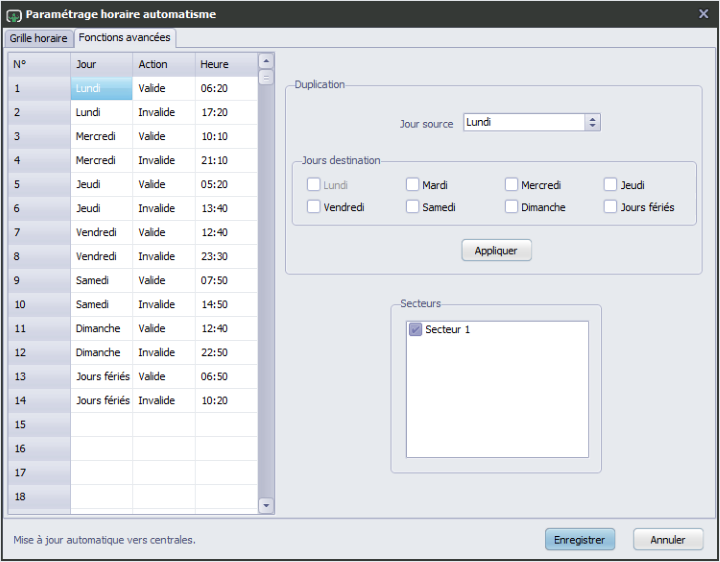
Task: Click the 21:10 time cell
Action: (226, 160)
